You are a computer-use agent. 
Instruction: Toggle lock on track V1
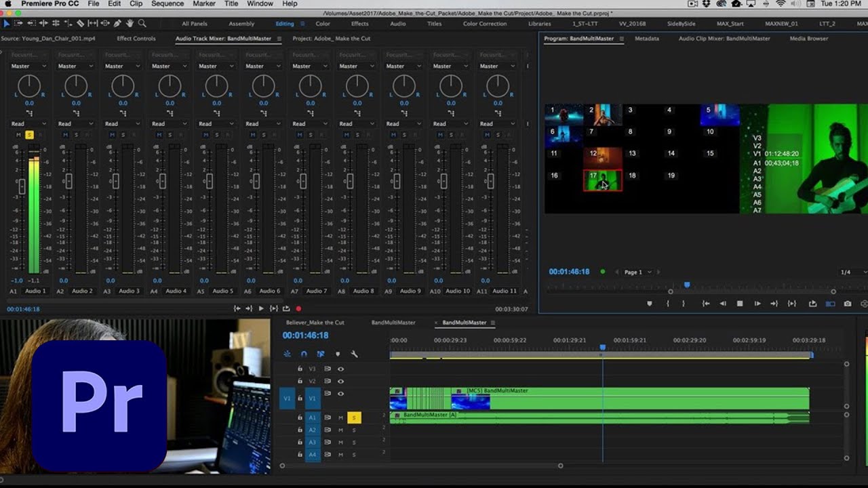click(x=300, y=399)
